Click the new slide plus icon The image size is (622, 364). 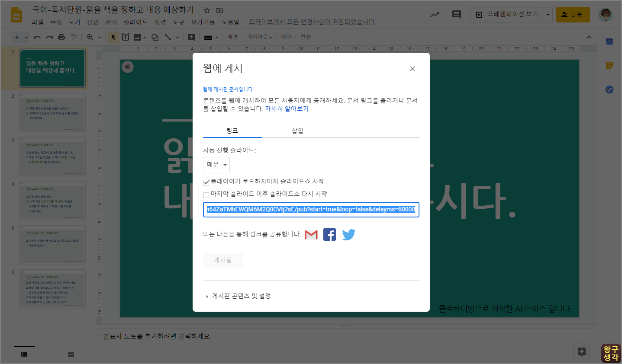coord(17,37)
